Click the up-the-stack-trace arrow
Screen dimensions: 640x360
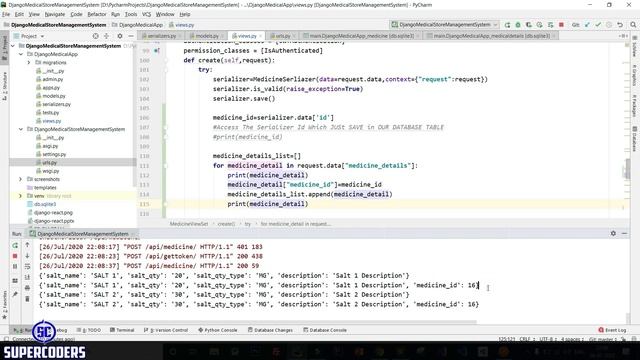27,245
